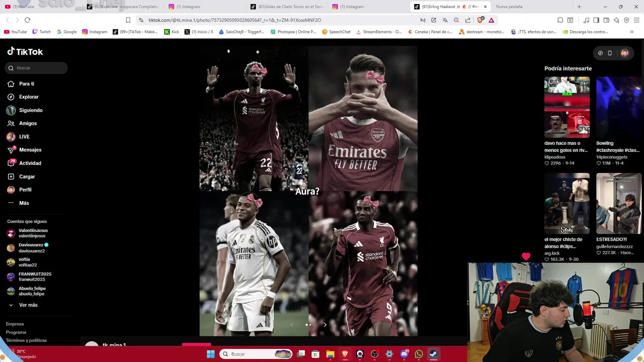This screenshot has width=644, height=362.
Task: Open Discord from taskbar
Action: pos(404,354)
